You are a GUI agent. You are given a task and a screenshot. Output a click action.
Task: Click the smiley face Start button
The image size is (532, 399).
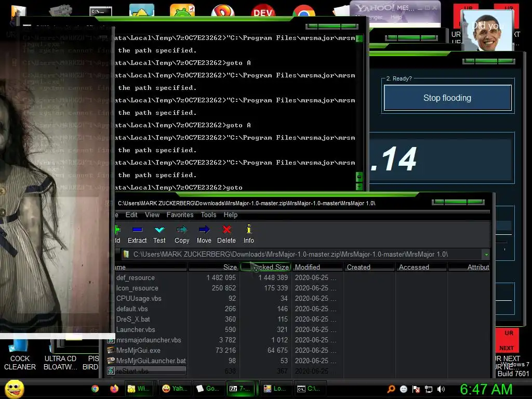[14, 389]
